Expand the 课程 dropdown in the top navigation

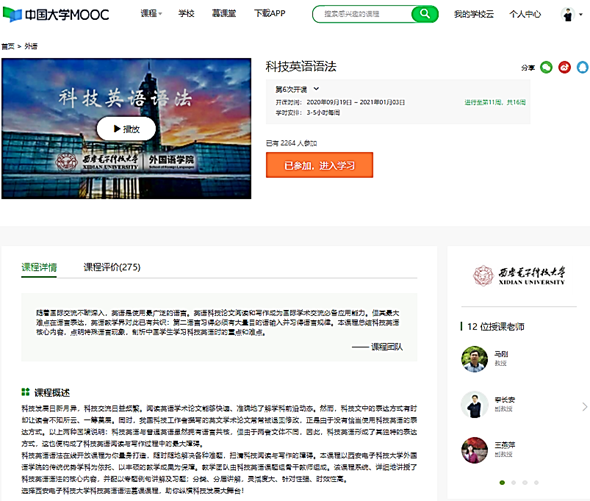[x=151, y=14]
